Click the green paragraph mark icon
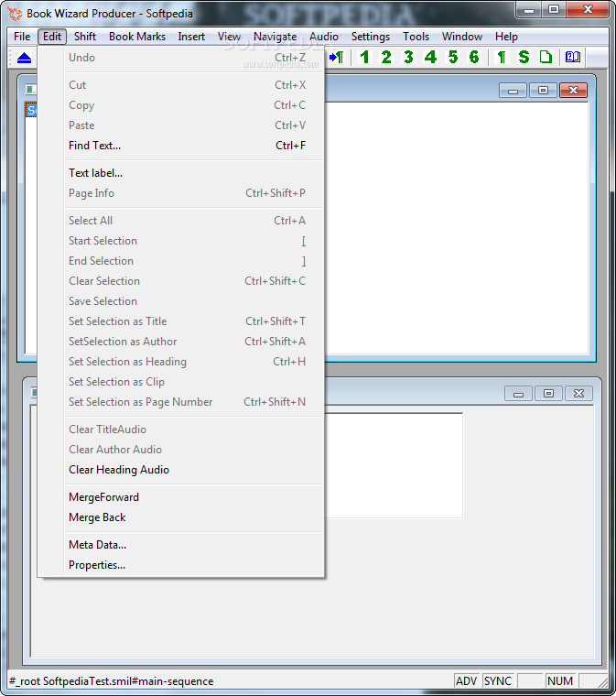Screen dimensions: 616x696 click(502, 58)
